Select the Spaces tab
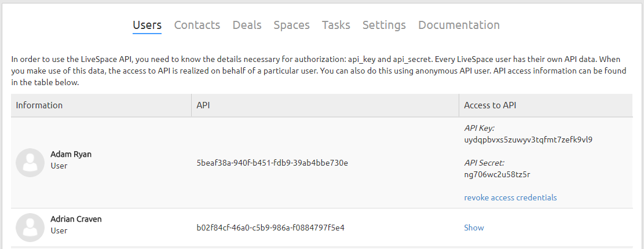Viewport: 644px width, 249px height. coord(292,25)
